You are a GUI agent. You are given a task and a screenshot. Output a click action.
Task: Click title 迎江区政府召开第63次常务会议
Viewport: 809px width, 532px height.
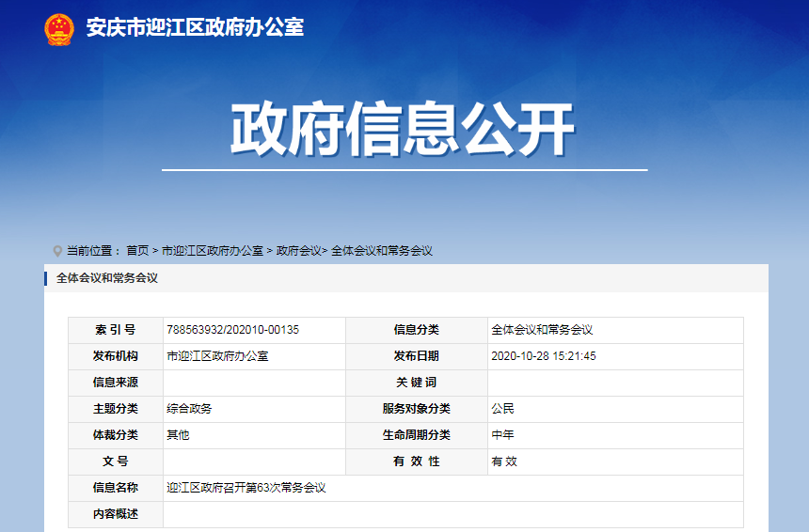pos(246,488)
